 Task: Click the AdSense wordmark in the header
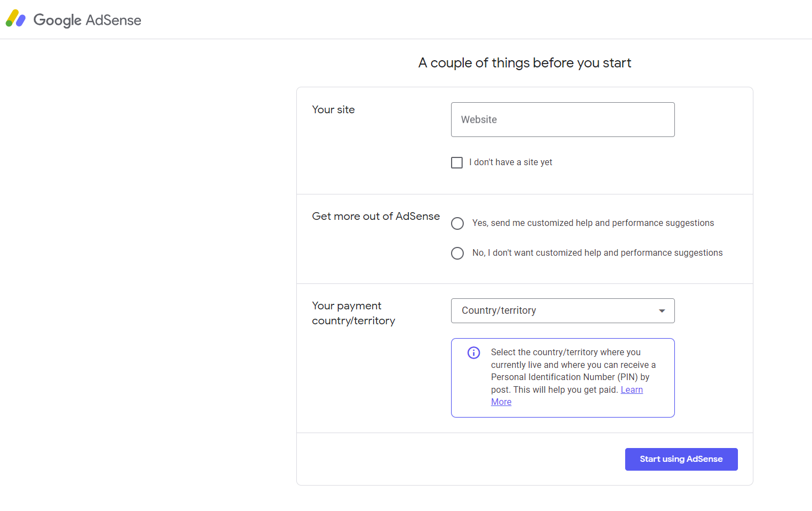click(x=113, y=20)
